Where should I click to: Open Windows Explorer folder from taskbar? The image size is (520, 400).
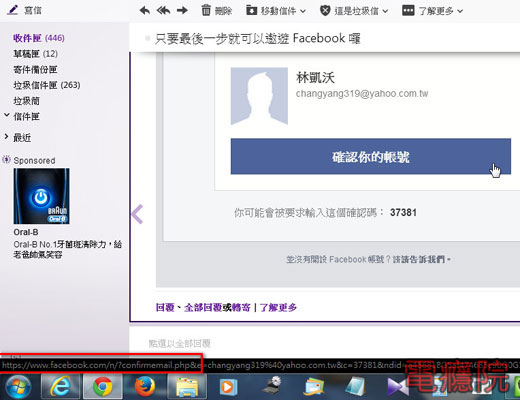click(187, 387)
